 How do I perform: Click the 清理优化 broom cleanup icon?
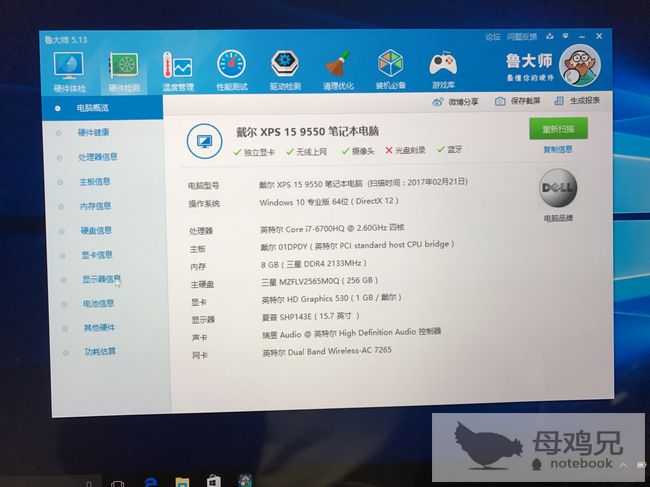338,70
